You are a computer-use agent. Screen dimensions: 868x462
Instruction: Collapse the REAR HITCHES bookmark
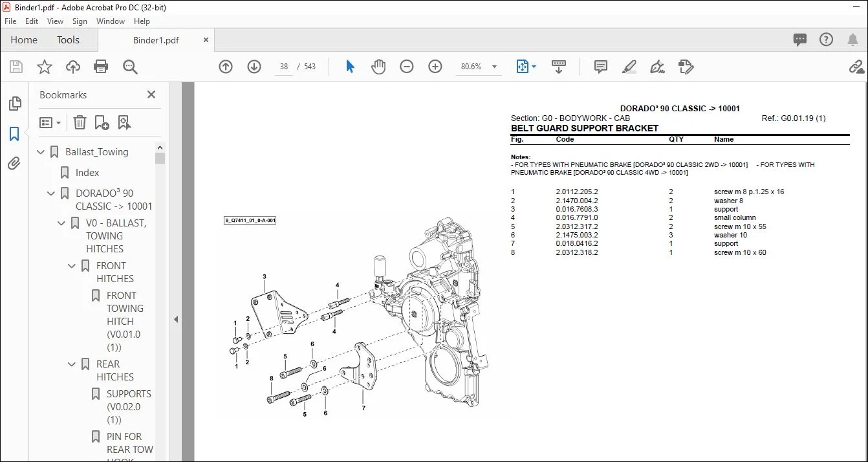point(72,364)
